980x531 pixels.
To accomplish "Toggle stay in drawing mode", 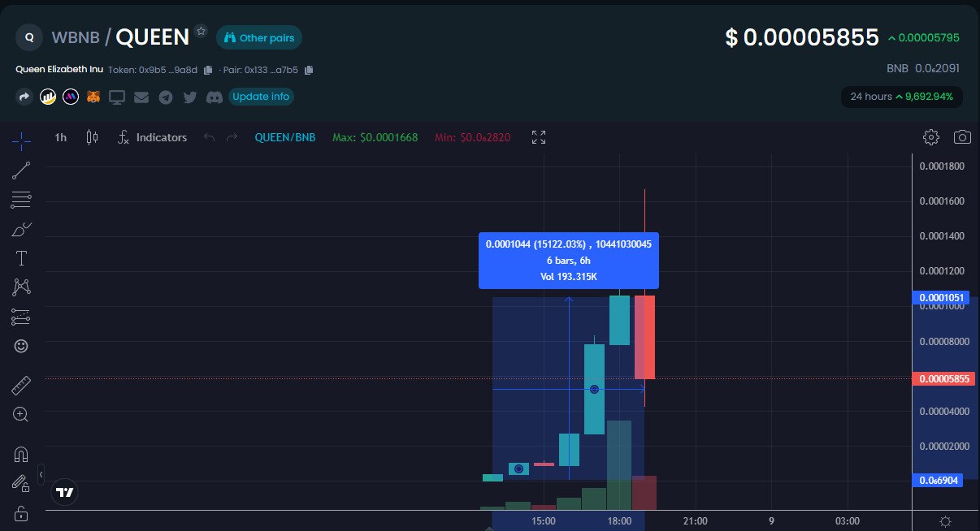I will 21,483.
